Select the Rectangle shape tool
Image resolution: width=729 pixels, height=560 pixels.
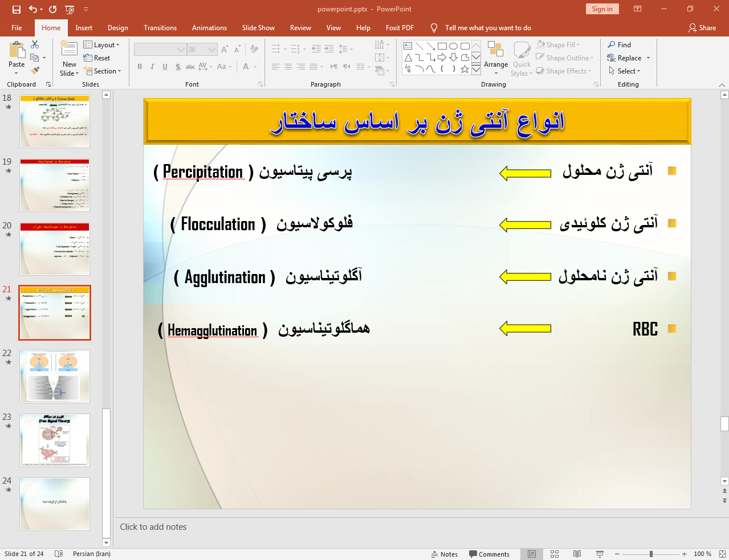tap(442, 45)
